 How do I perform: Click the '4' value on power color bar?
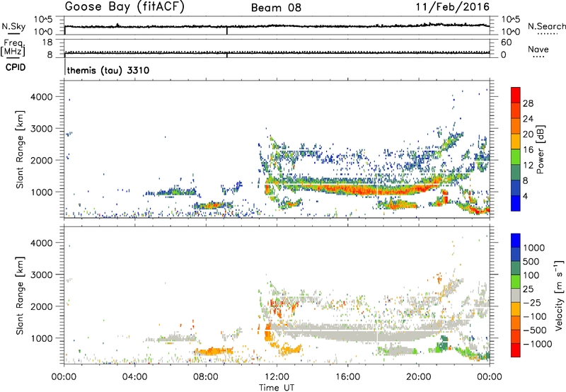point(525,196)
